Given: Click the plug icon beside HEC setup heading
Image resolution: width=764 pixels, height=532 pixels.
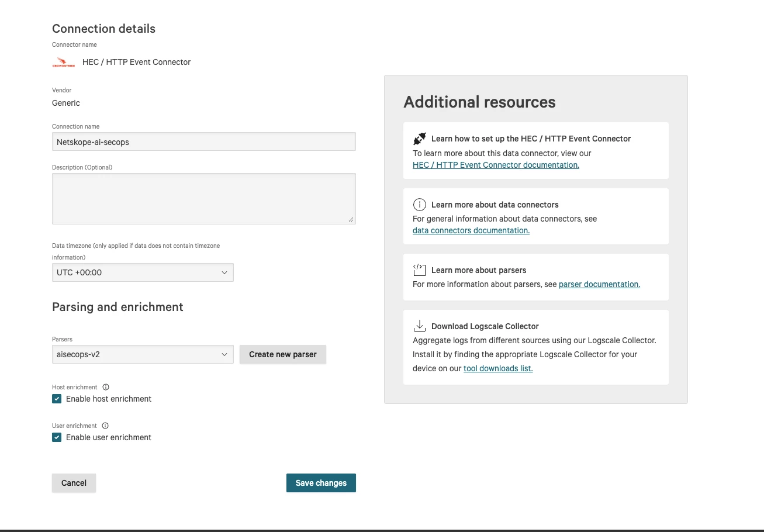Looking at the screenshot, I should point(420,139).
